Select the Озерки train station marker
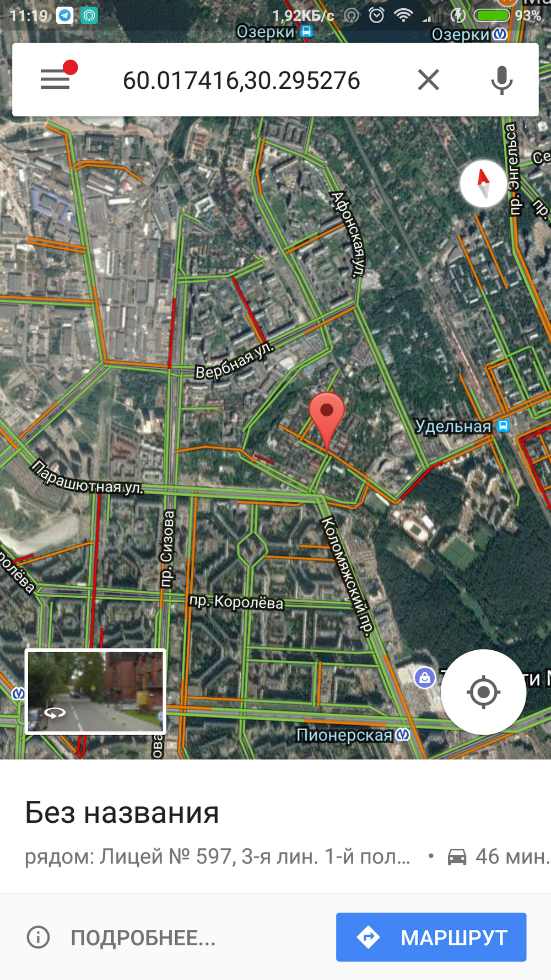 pos(307,31)
